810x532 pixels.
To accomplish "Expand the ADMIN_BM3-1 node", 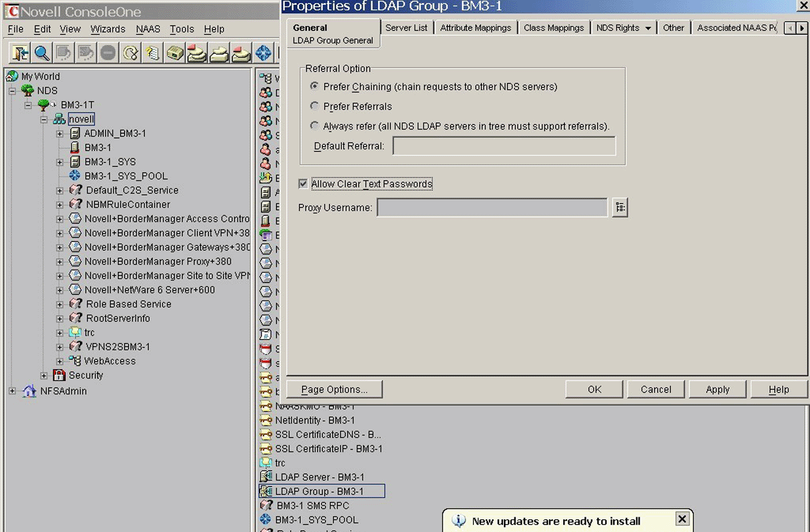I will pyautogui.click(x=60, y=134).
